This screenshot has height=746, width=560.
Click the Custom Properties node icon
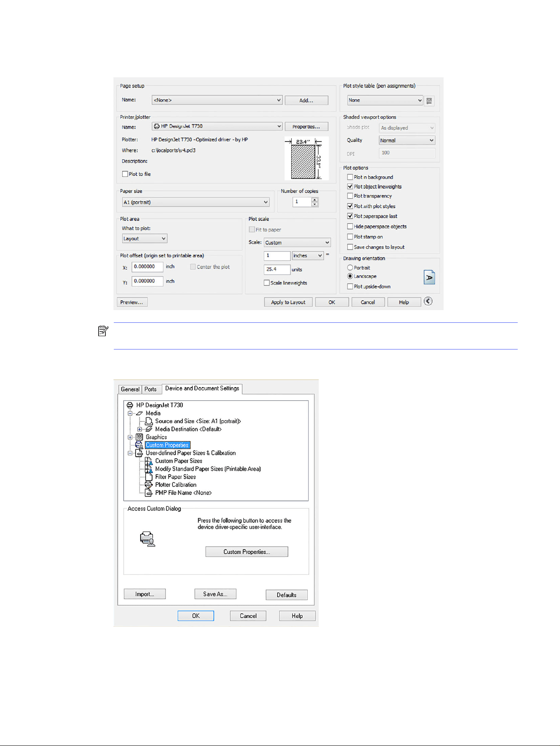tap(139, 445)
